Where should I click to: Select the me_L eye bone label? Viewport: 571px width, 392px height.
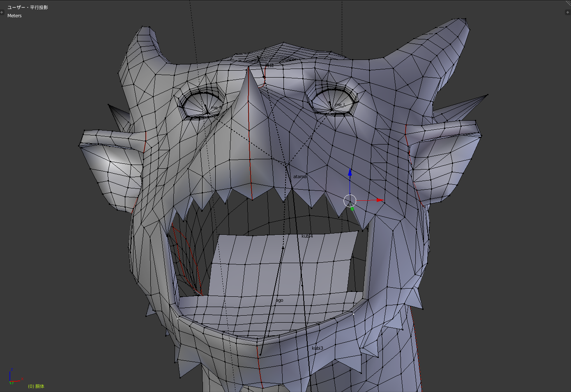coord(340,105)
